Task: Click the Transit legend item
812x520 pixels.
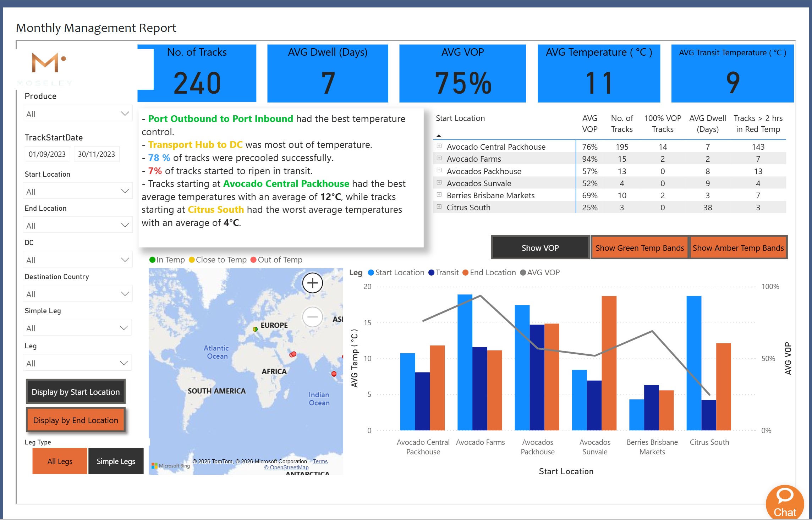Action: click(x=444, y=272)
